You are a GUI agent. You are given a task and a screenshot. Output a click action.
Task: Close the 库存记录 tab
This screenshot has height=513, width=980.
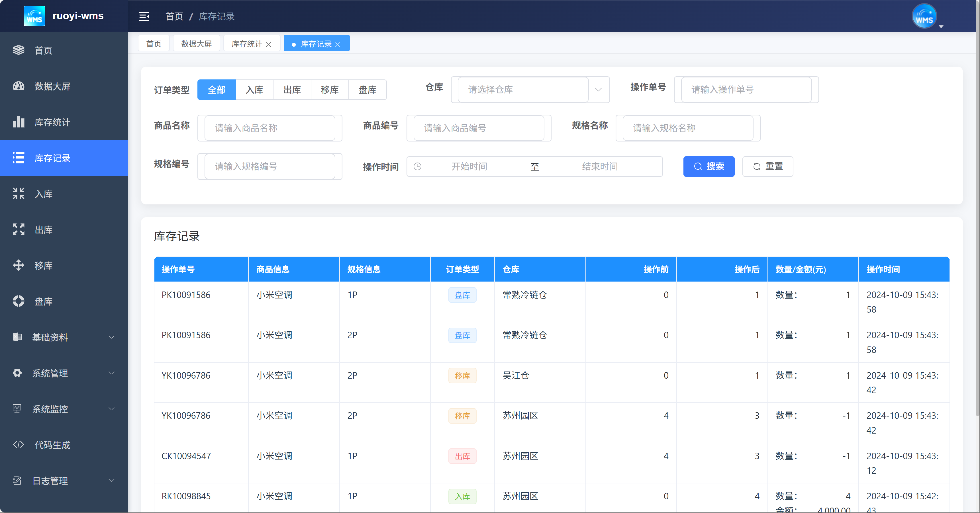[x=338, y=44]
